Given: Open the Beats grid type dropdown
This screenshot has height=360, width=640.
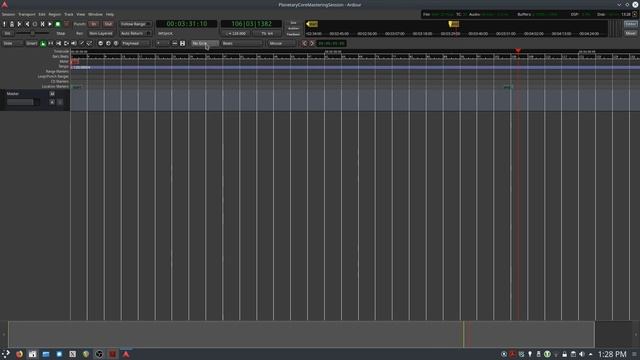Looking at the screenshot, I should (242, 43).
